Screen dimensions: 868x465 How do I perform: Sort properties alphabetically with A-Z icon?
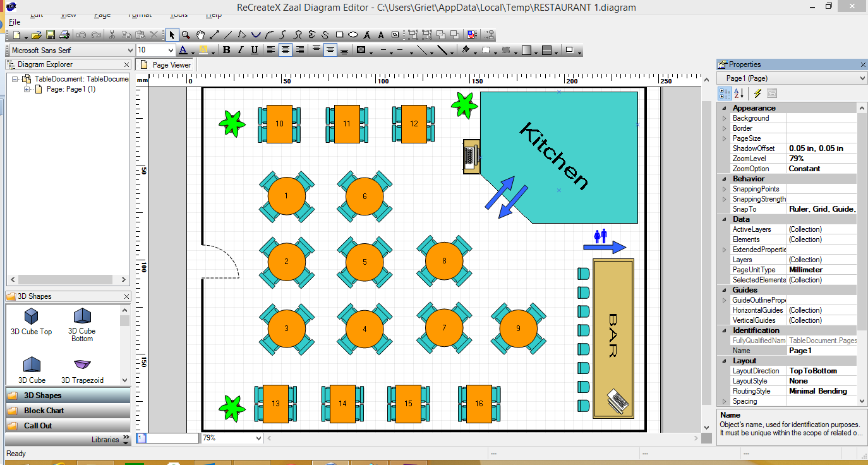[738, 94]
